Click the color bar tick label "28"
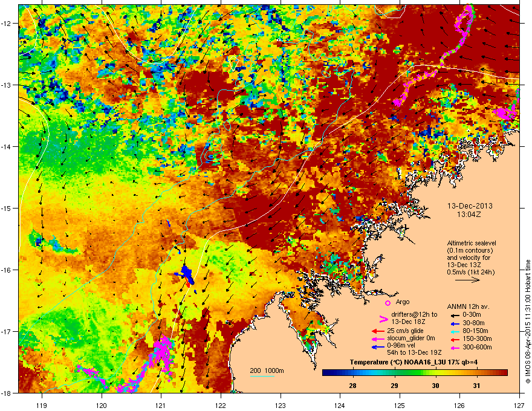Viewport: 532px width, 411px height. click(353, 386)
